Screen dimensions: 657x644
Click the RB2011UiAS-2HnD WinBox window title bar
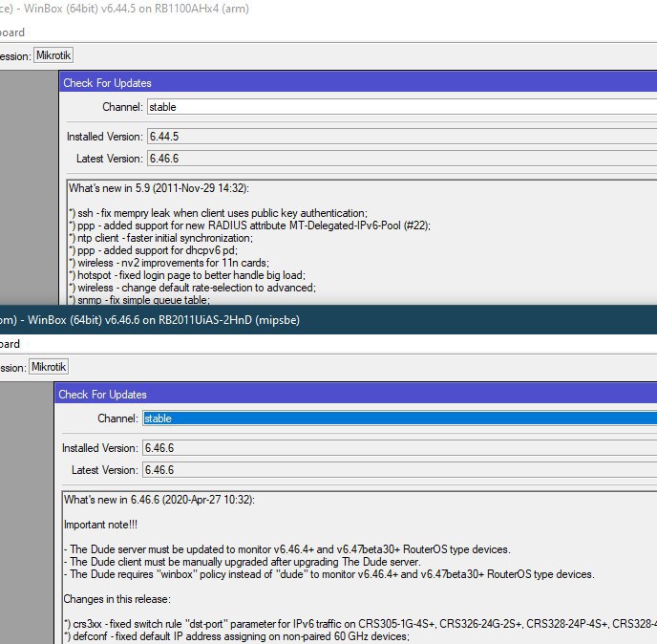(328, 319)
